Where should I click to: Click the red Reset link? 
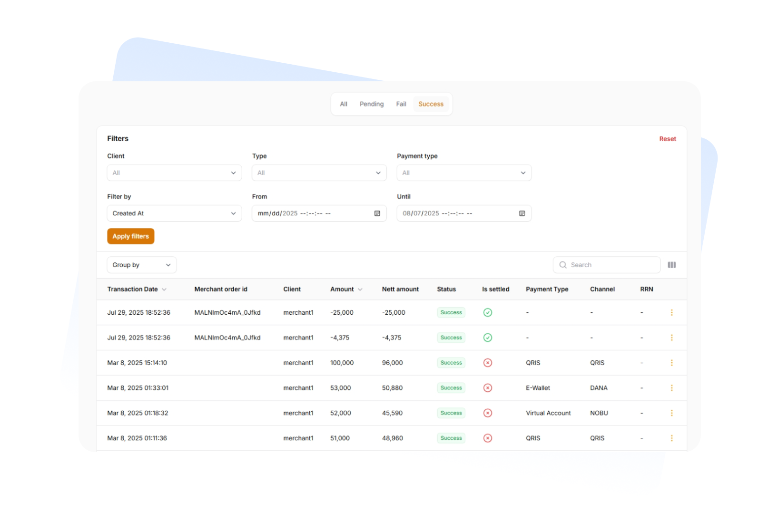pos(667,139)
